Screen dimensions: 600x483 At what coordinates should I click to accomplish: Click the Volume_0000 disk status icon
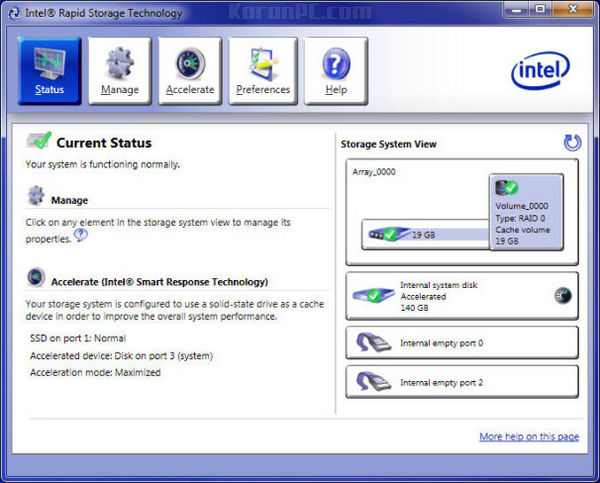(x=507, y=188)
